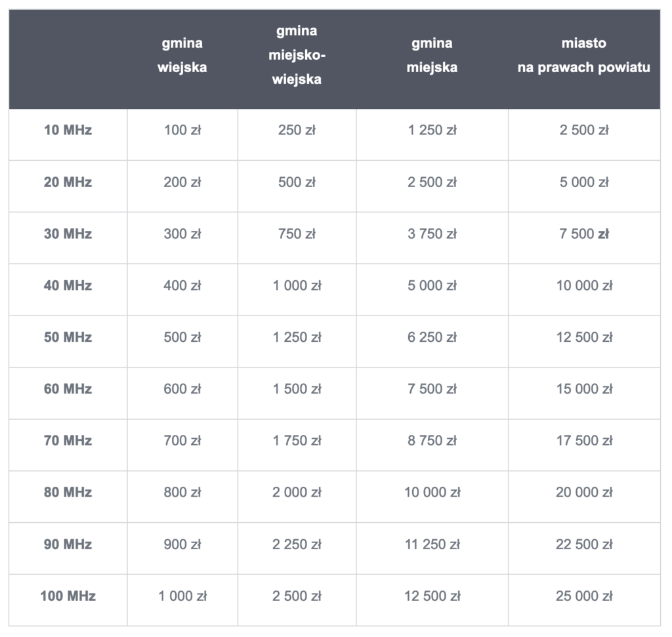Select the 20 000 zł cell
The image size is (672, 637).
(583, 493)
